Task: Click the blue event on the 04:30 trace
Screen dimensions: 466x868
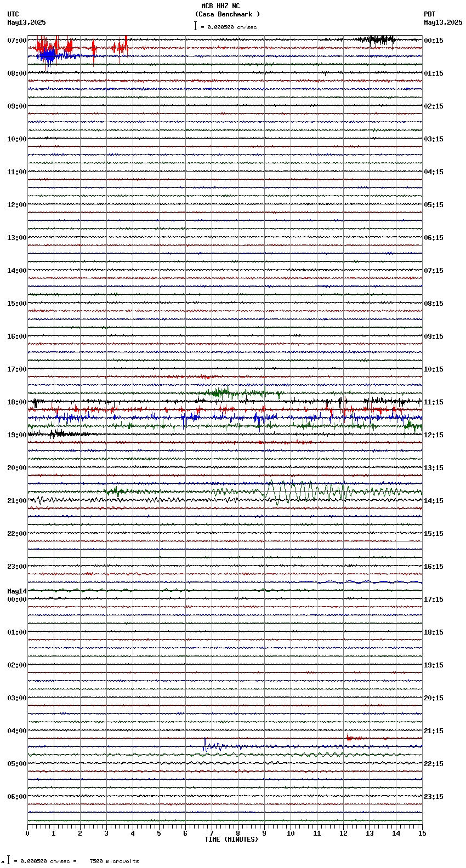Action: click(214, 746)
